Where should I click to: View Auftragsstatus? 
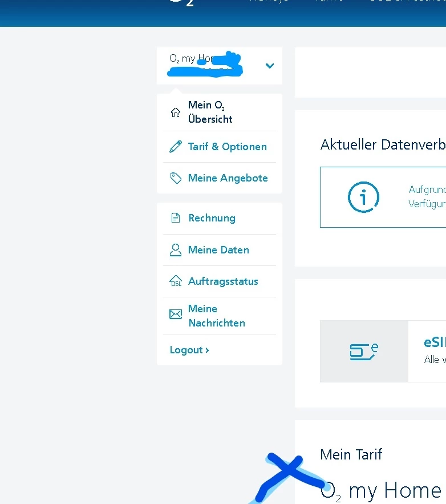tap(223, 281)
